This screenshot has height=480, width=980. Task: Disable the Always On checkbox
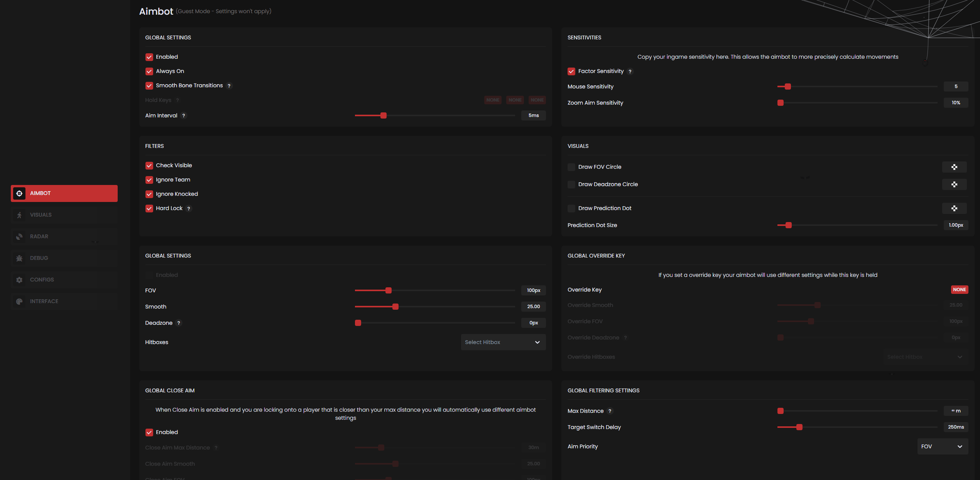point(149,71)
